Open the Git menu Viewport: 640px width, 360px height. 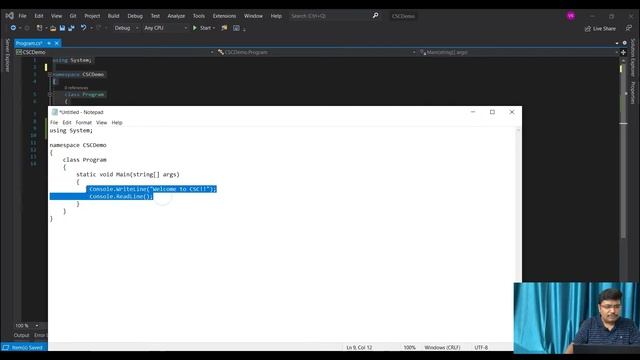[x=73, y=16]
